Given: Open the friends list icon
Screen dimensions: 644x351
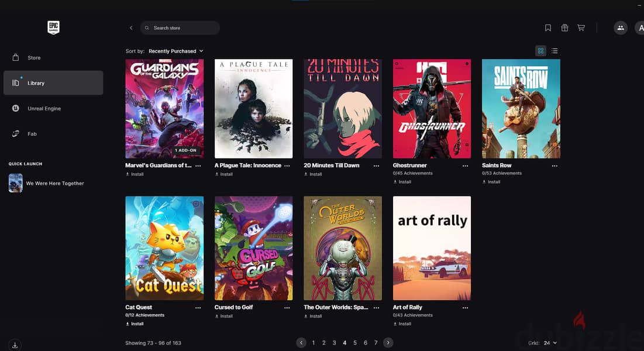Looking at the screenshot, I should pos(621,28).
